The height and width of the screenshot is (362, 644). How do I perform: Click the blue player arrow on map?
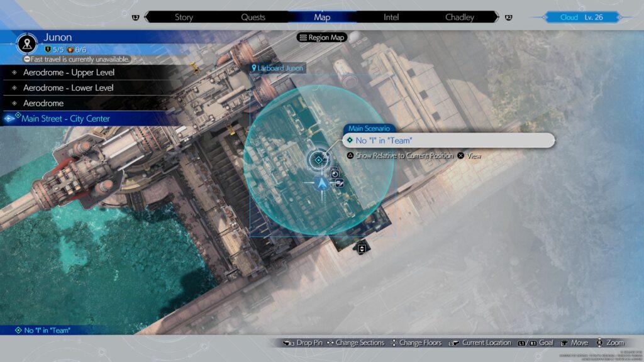[322, 183]
